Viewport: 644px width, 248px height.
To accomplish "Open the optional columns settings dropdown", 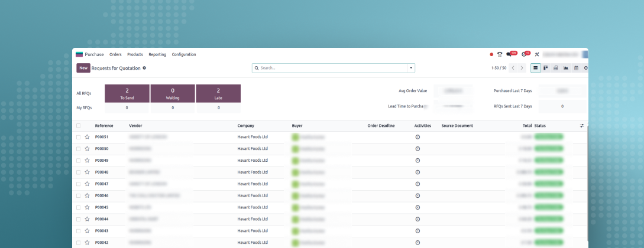I will pos(581,126).
